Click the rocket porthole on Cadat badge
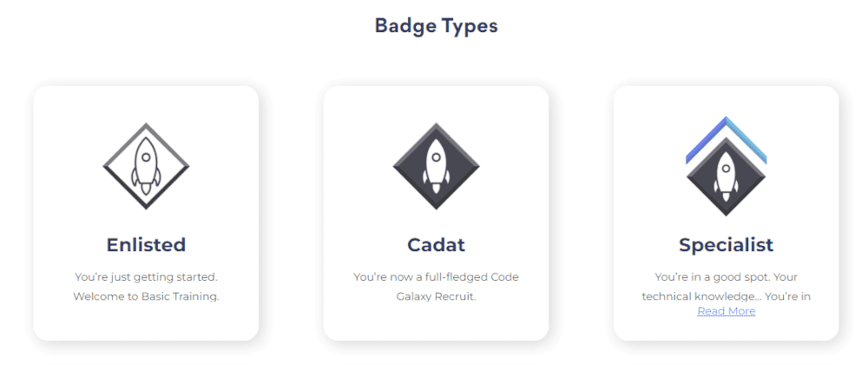This screenshot has height=365, width=868. pos(437,157)
